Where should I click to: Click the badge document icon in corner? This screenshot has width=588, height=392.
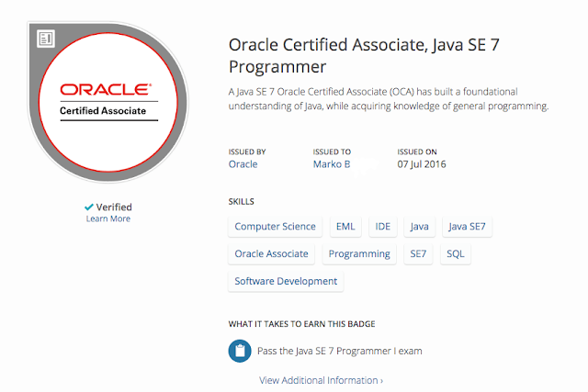coord(46,39)
